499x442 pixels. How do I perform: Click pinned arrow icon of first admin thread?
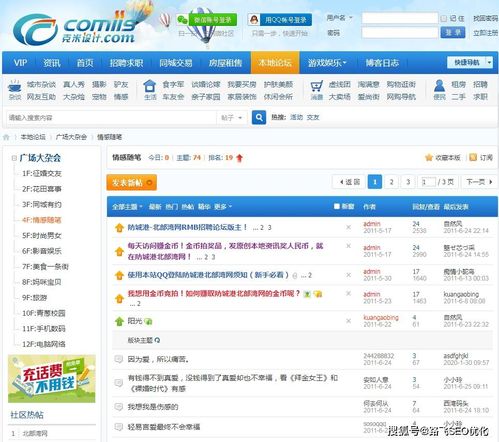(x=119, y=228)
